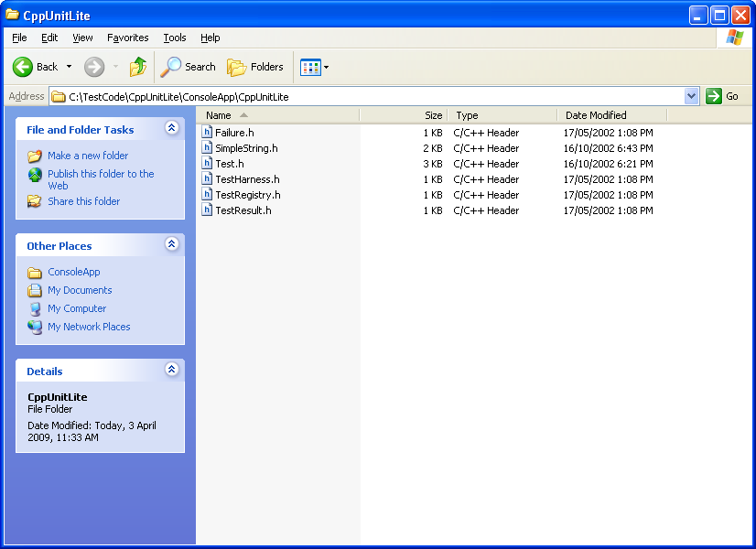Viewport: 756px width, 549px height.
Task: Collapse the Details panel
Action: (172, 370)
